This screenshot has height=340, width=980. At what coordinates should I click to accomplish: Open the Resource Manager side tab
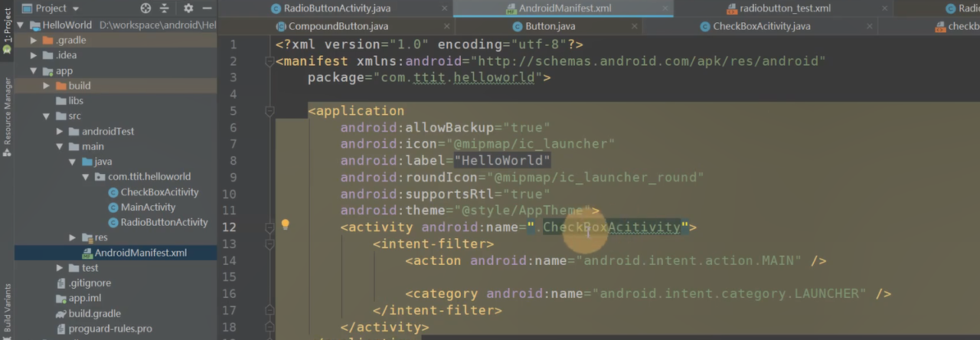click(x=7, y=116)
